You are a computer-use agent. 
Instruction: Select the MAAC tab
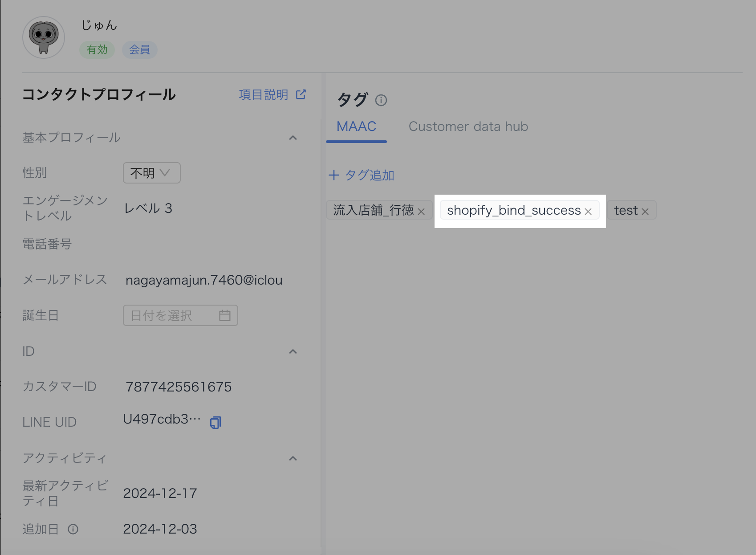(x=356, y=127)
